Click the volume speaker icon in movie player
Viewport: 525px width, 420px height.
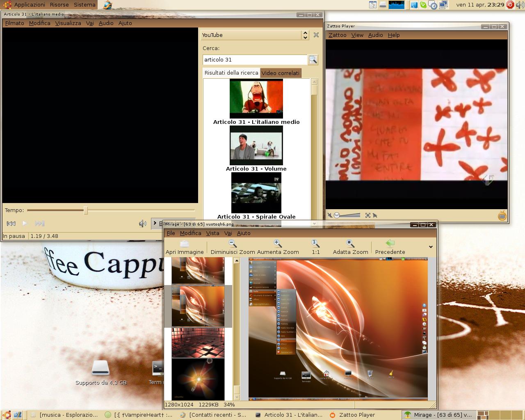point(143,224)
